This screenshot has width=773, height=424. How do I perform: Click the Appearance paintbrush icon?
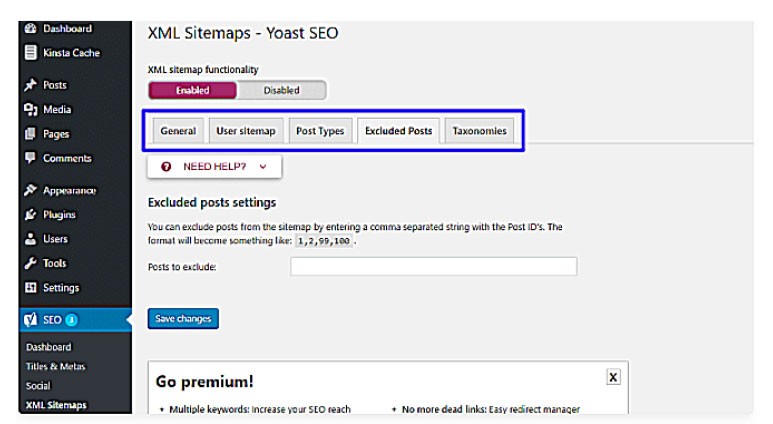[x=30, y=191]
